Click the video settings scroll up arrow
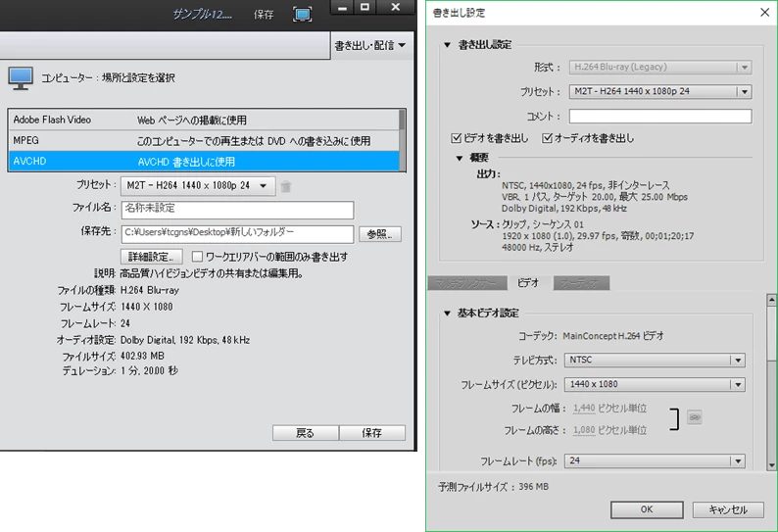778x532 pixels. (771, 299)
